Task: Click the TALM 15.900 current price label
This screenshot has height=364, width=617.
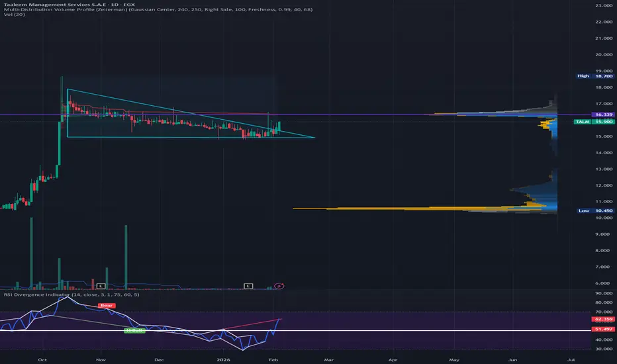Action: (594, 122)
